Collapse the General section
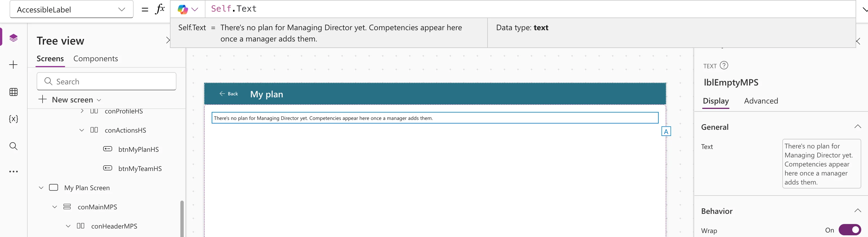The image size is (868, 237). pyautogui.click(x=858, y=127)
